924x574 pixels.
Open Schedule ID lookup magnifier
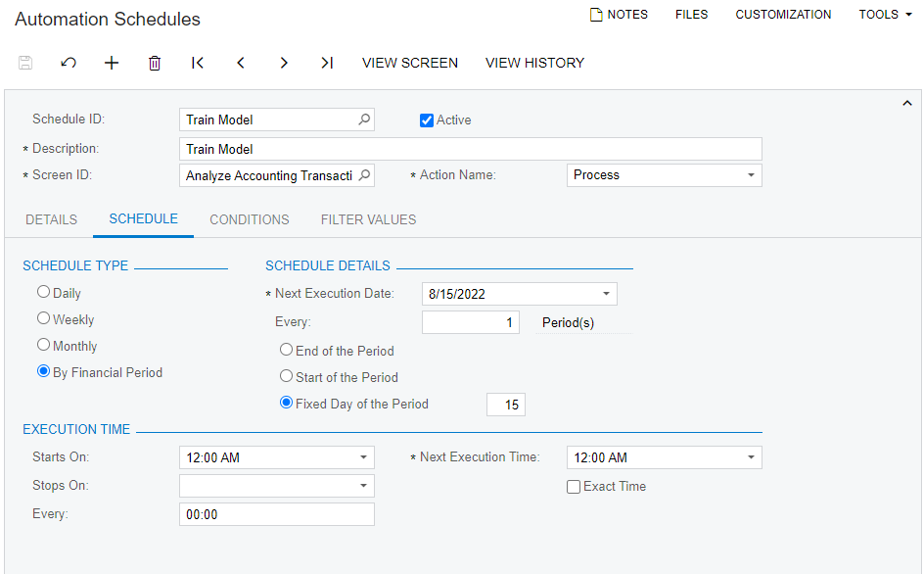(364, 120)
